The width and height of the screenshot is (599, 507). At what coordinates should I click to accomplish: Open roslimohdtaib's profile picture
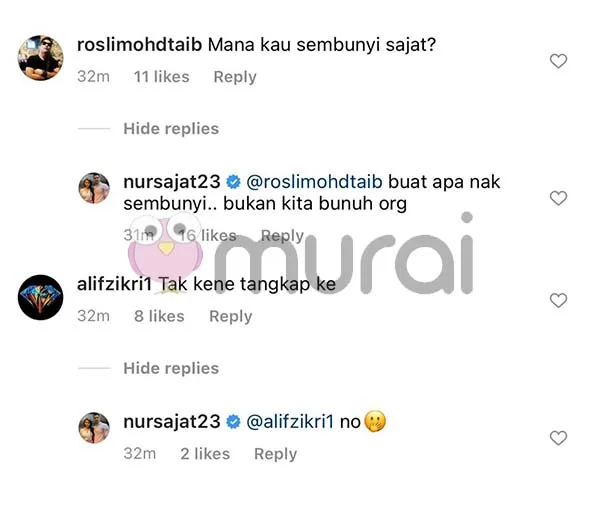[40, 58]
